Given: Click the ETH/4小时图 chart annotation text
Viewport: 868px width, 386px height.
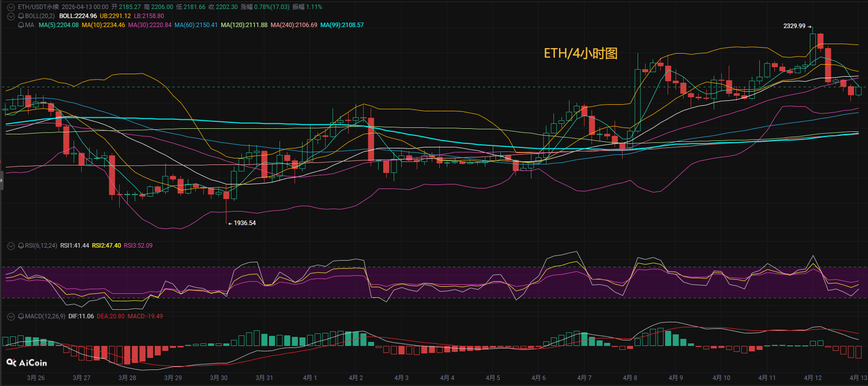Looking at the screenshot, I should point(581,53).
